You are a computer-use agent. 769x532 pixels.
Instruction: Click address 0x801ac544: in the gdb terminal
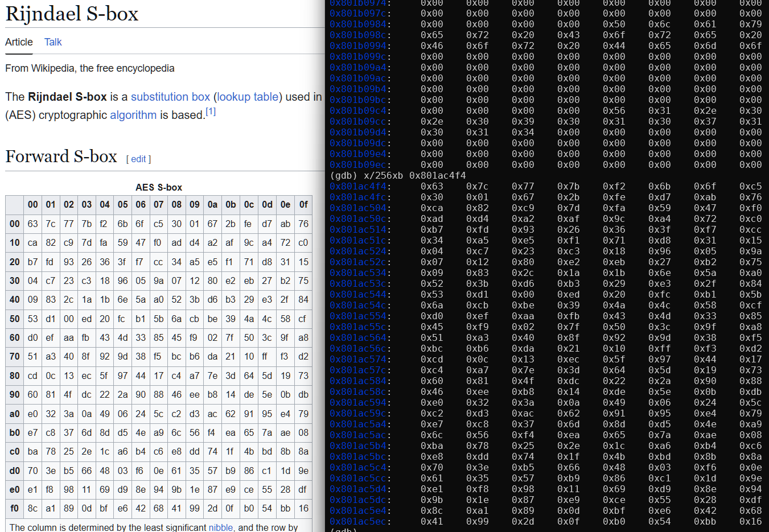(360, 294)
